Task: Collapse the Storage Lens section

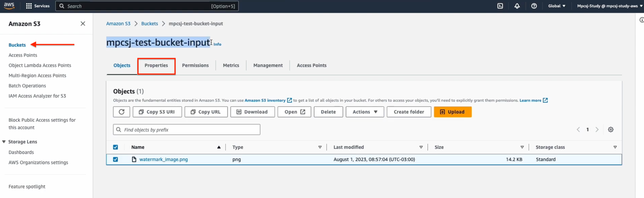Action: 4,142
